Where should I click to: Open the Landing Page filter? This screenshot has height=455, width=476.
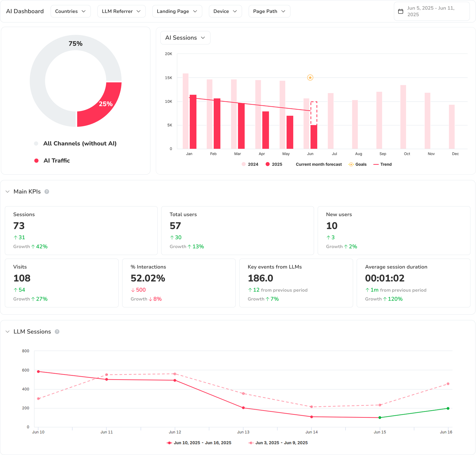pyautogui.click(x=177, y=11)
